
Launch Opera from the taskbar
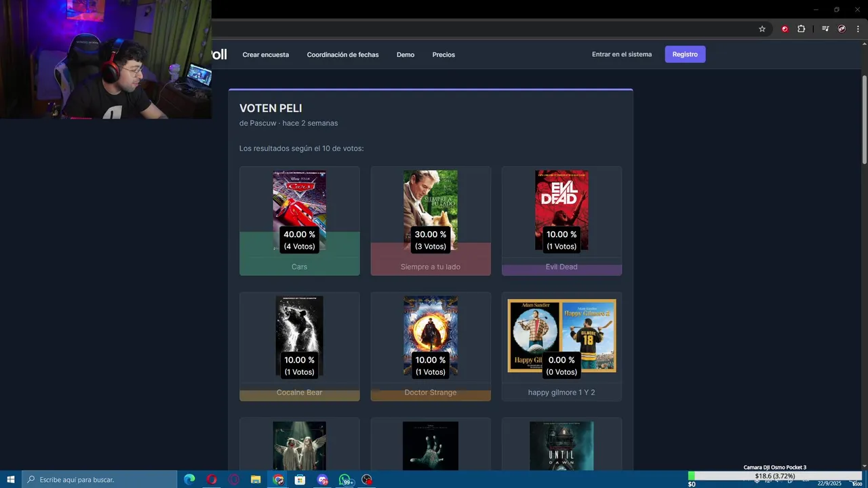click(x=212, y=479)
